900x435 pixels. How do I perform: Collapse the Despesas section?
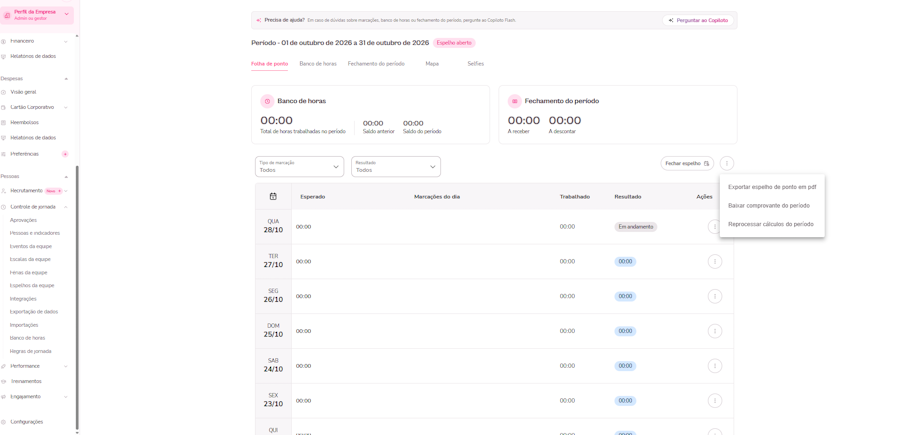tap(66, 79)
